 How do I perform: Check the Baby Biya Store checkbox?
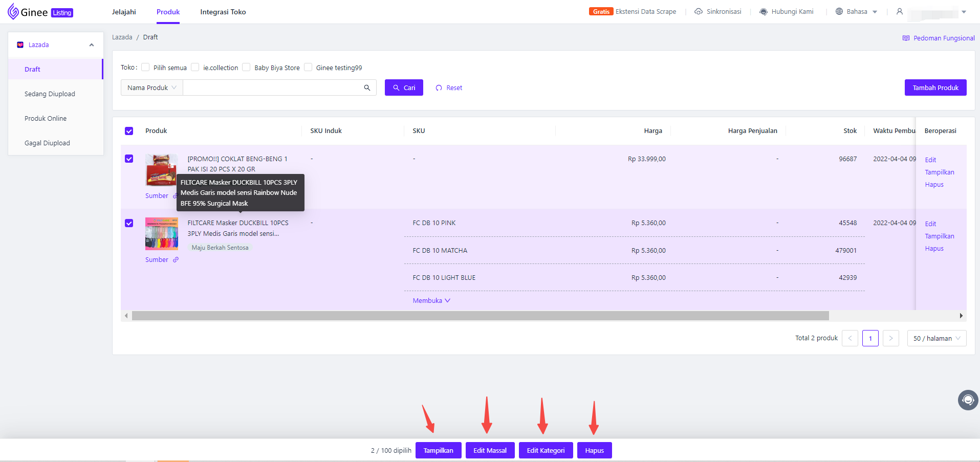pos(246,67)
